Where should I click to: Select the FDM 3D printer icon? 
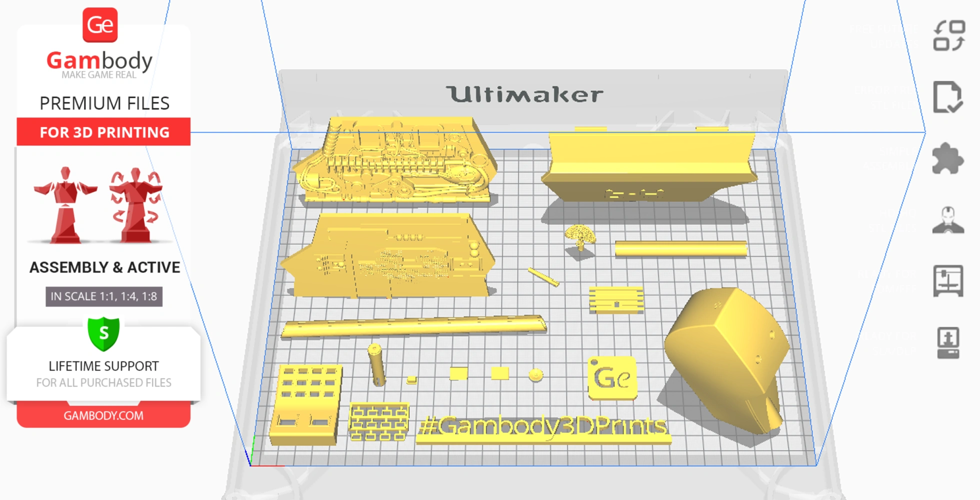pyautogui.click(x=947, y=281)
